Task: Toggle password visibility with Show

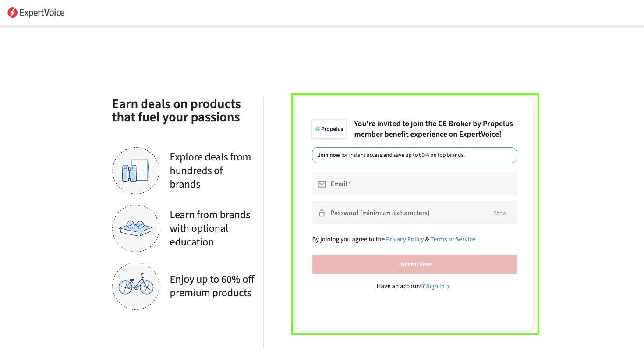Action: (x=500, y=213)
